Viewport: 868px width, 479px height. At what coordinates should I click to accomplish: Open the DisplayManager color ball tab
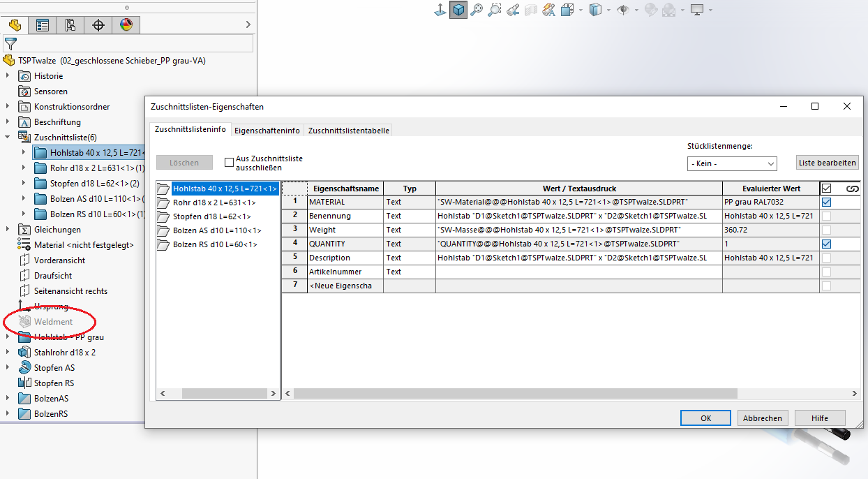(x=126, y=25)
